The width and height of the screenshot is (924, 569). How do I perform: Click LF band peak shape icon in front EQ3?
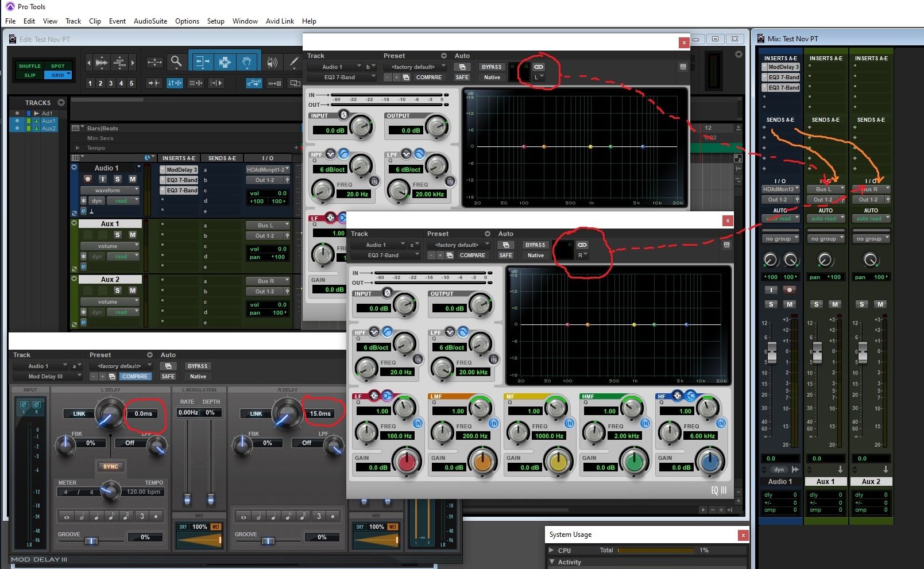click(374, 395)
